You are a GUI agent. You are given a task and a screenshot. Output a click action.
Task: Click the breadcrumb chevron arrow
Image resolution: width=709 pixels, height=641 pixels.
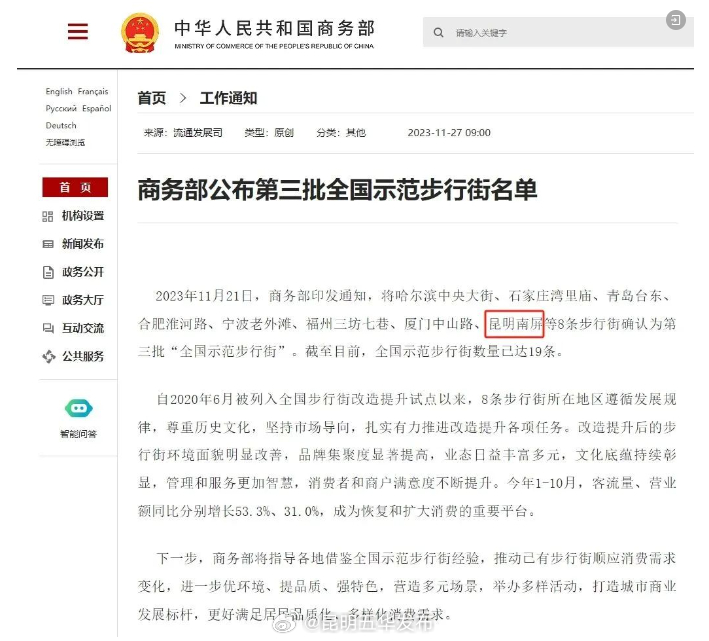click(183, 98)
